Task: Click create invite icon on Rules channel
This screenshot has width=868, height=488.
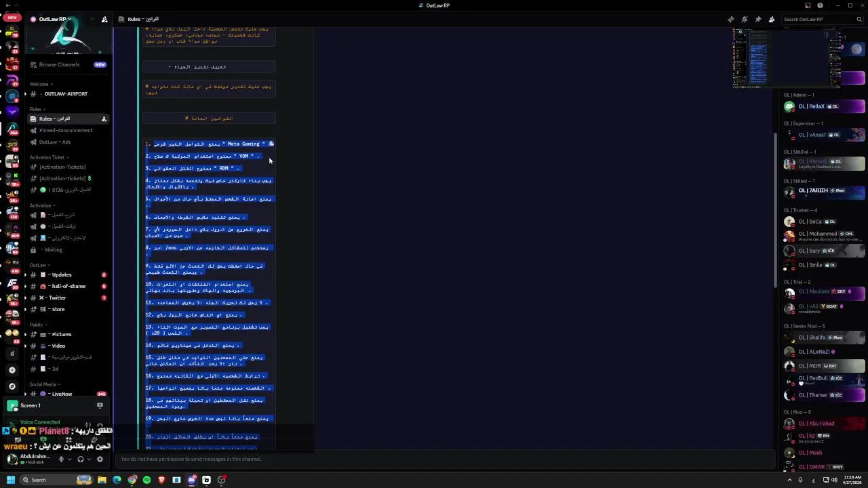Action: (104, 119)
